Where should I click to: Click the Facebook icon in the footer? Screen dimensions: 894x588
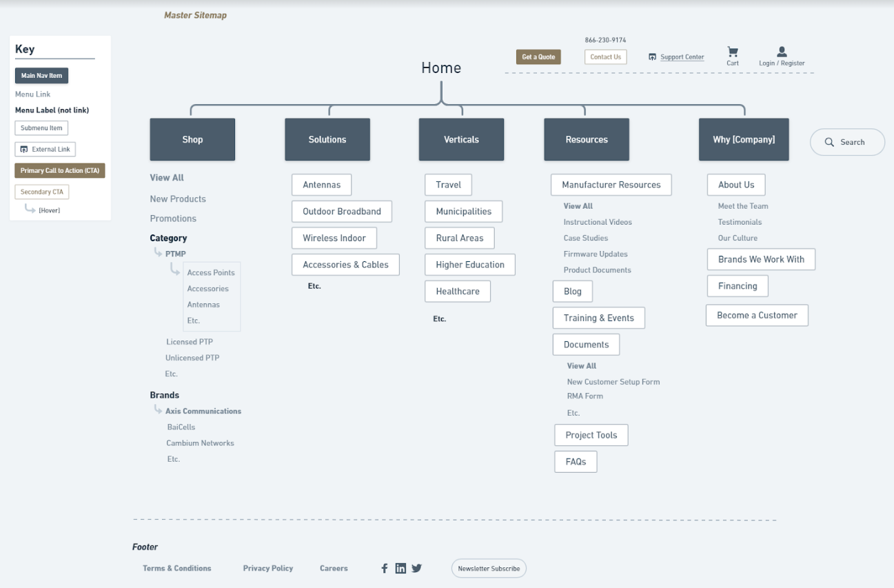coord(385,568)
